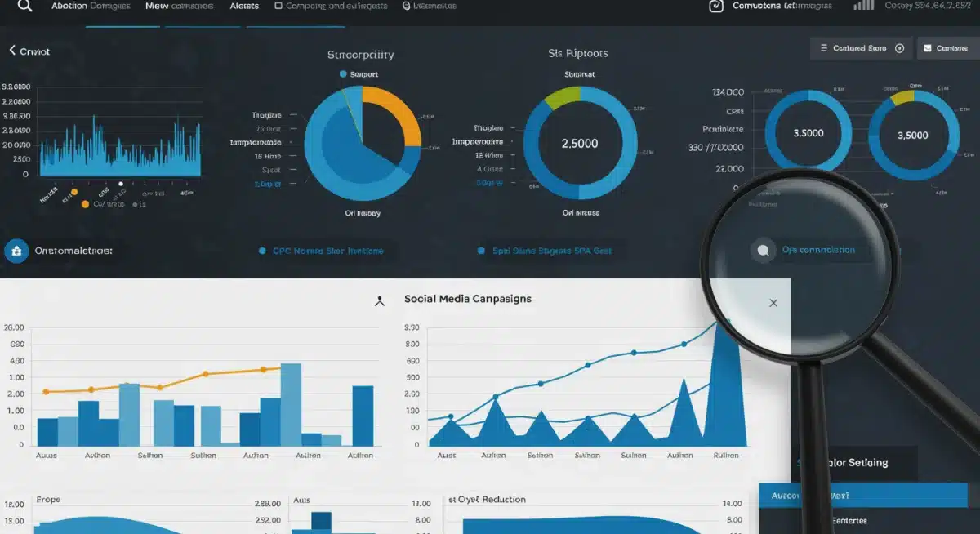Toggle the CPC legend radio dot

(x=262, y=251)
